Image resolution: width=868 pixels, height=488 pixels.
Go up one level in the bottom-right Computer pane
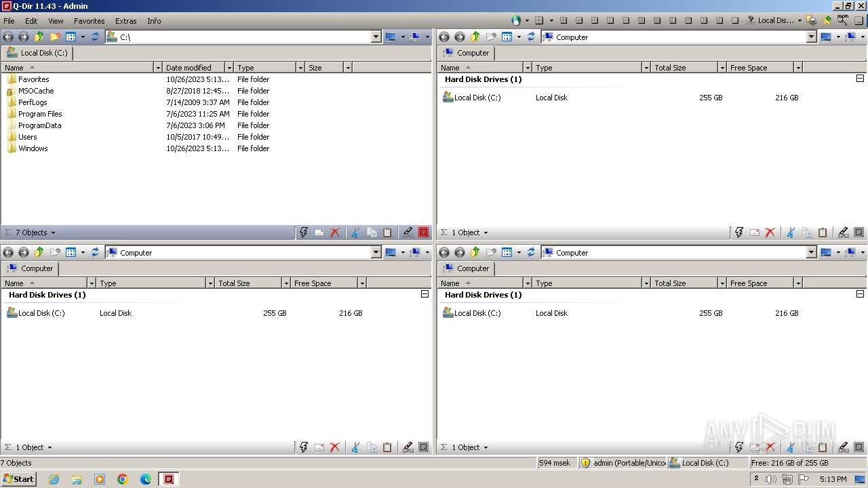(475, 253)
